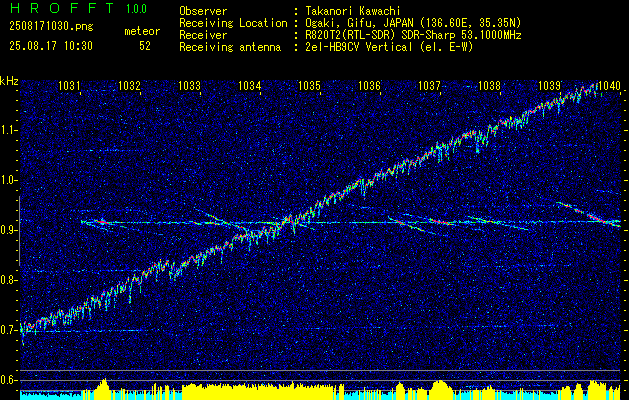Click the observer name Takanori Kawachi
The height and width of the screenshot is (400, 629).
tap(352, 11)
